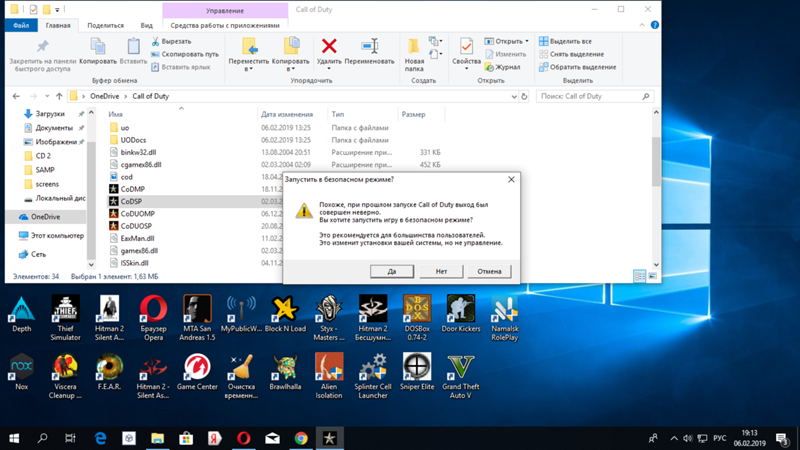Screen dimensions: 800x450
Task: Click the Chrome icon in the taskbar
Action: [x=301, y=438]
